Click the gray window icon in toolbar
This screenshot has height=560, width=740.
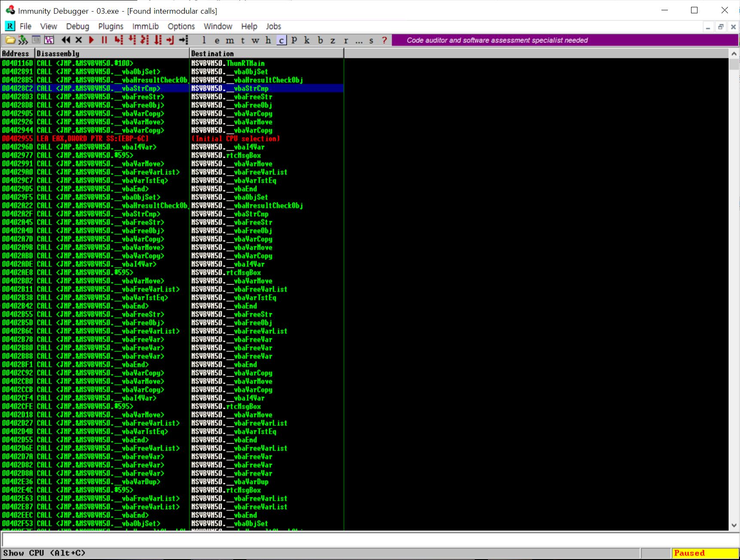(x=36, y=40)
